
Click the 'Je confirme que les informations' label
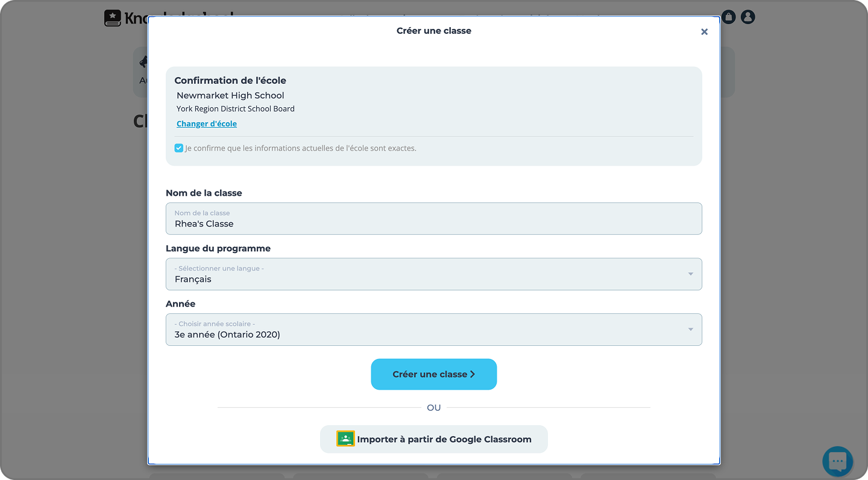point(301,148)
